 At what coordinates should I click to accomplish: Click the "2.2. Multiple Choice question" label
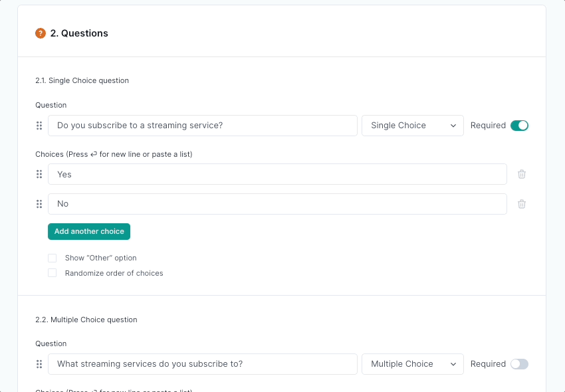(86, 320)
